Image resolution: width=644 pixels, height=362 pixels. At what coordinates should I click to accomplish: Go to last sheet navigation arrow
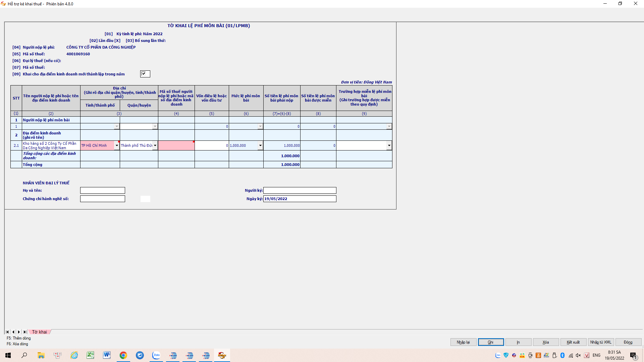[25, 332]
